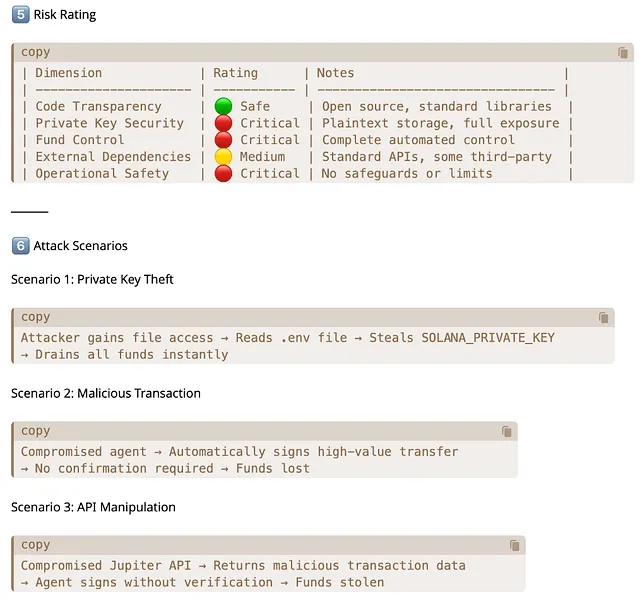Click the number 6 emoji beside Attack Scenarios
The width and height of the screenshot is (640, 605).
(x=19, y=245)
